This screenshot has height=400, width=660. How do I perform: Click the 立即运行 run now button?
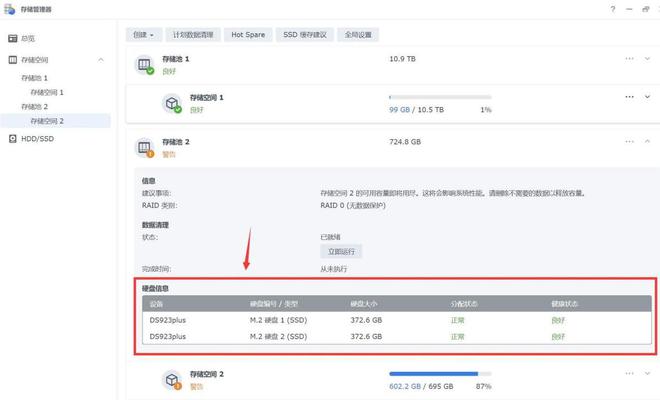click(342, 251)
